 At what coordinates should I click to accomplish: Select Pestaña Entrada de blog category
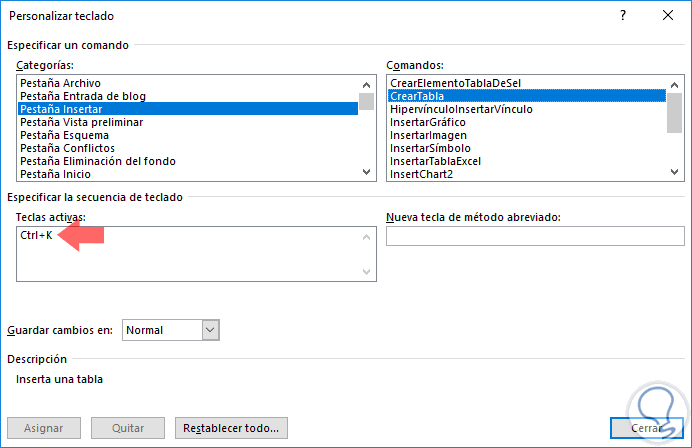pos(83,96)
